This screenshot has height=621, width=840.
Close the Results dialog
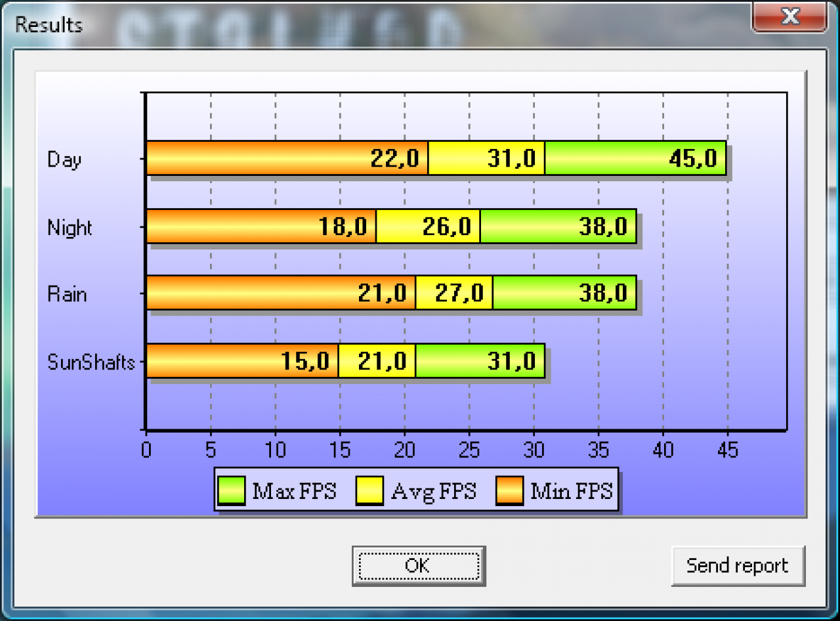[x=790, y=16]
